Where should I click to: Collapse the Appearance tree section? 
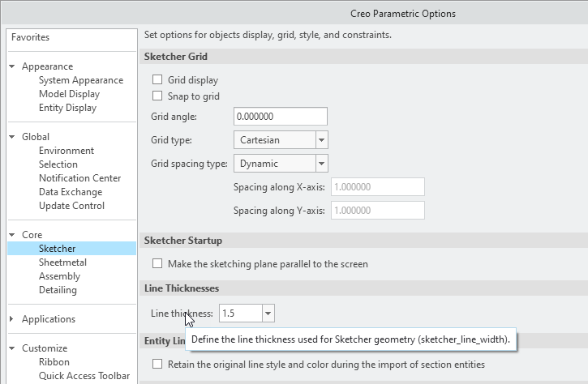(x=12, y=66)
